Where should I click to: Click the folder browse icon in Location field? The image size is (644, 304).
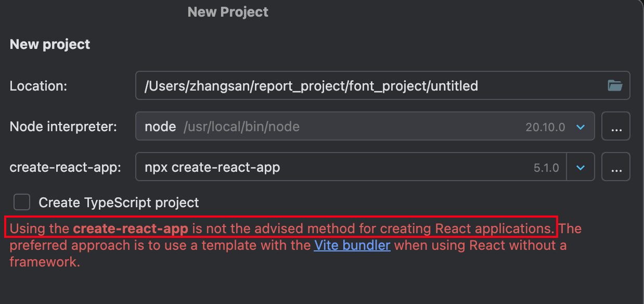click(x=615, y=85)
